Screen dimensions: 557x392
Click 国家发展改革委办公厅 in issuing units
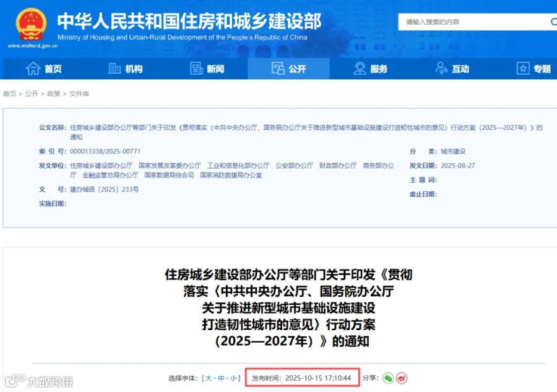(x=170, y=166)
